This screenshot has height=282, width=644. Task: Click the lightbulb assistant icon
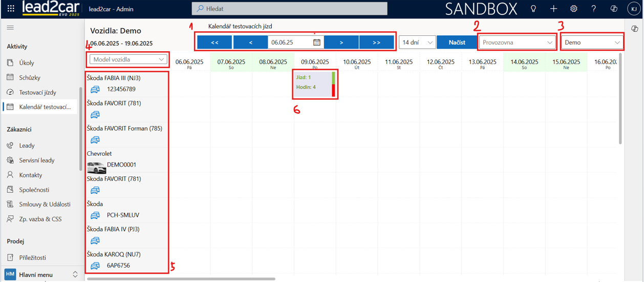[533, 9]
